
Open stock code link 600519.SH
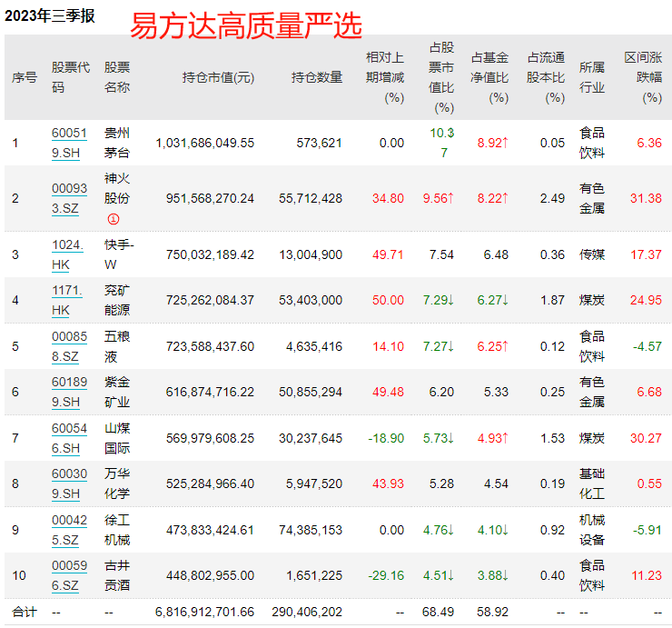pyautogui.click(x=69, y=143)
